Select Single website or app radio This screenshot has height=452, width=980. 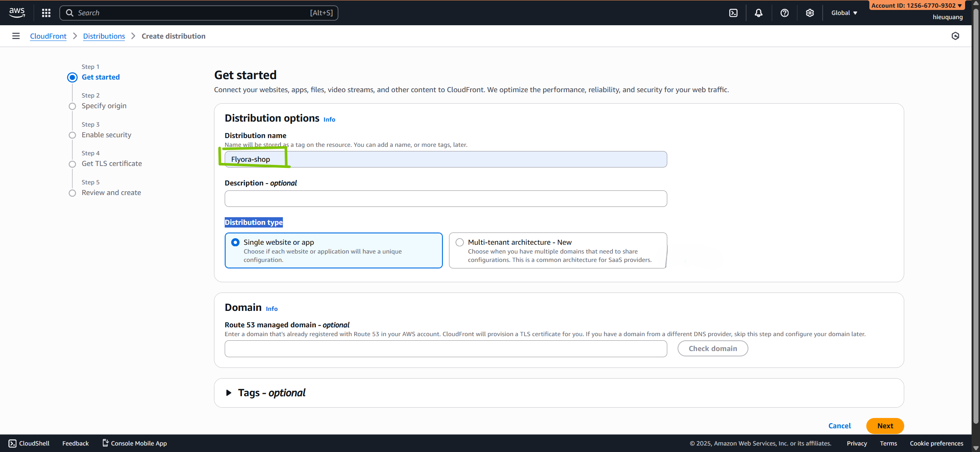pyautogui.click(x=235, y=242)
